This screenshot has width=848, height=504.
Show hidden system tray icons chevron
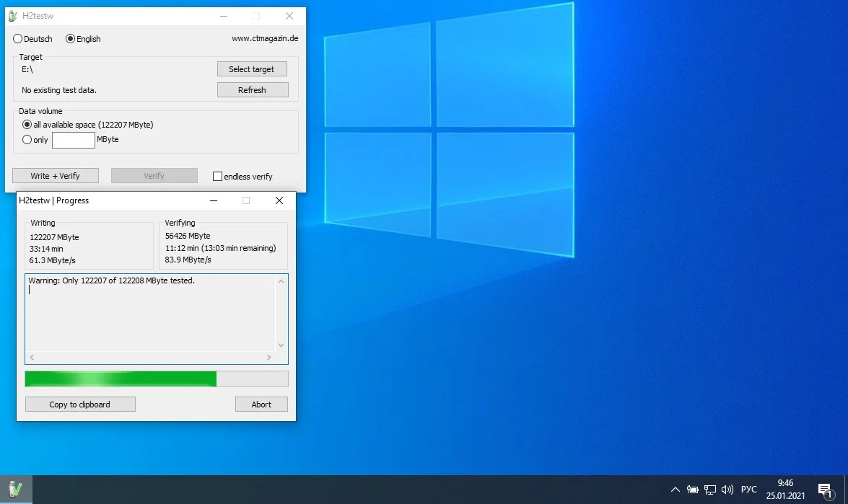coord(675,490)
